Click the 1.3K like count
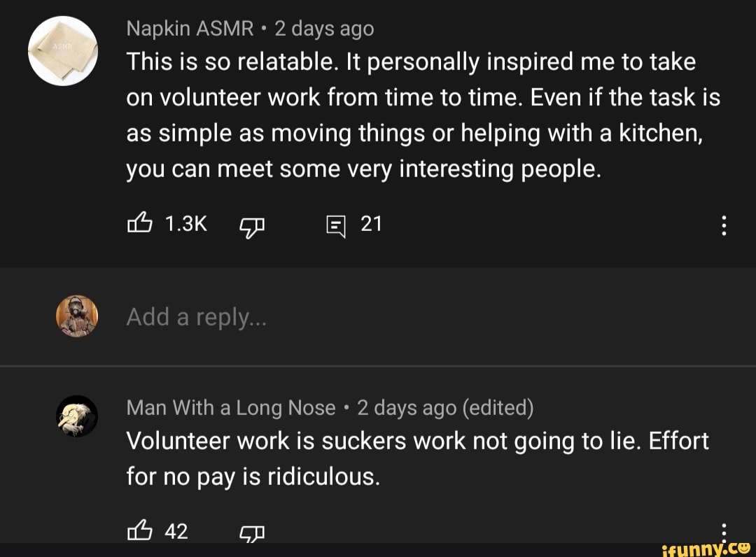The image size is (756, 557). pyautogui.click(x=185, y=224)
